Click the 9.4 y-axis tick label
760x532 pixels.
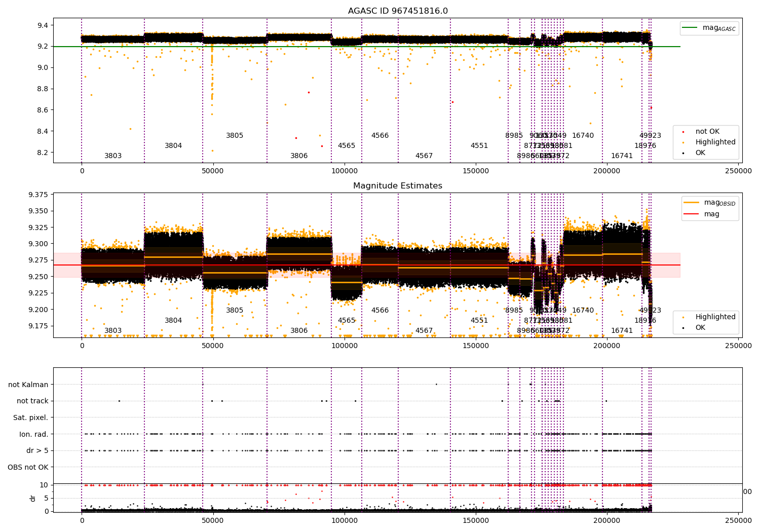point(44,25)
